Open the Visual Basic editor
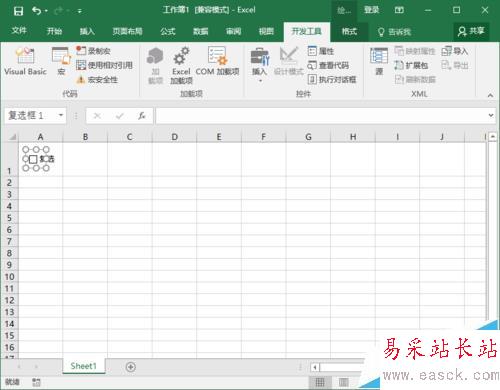 pos(25,61)
